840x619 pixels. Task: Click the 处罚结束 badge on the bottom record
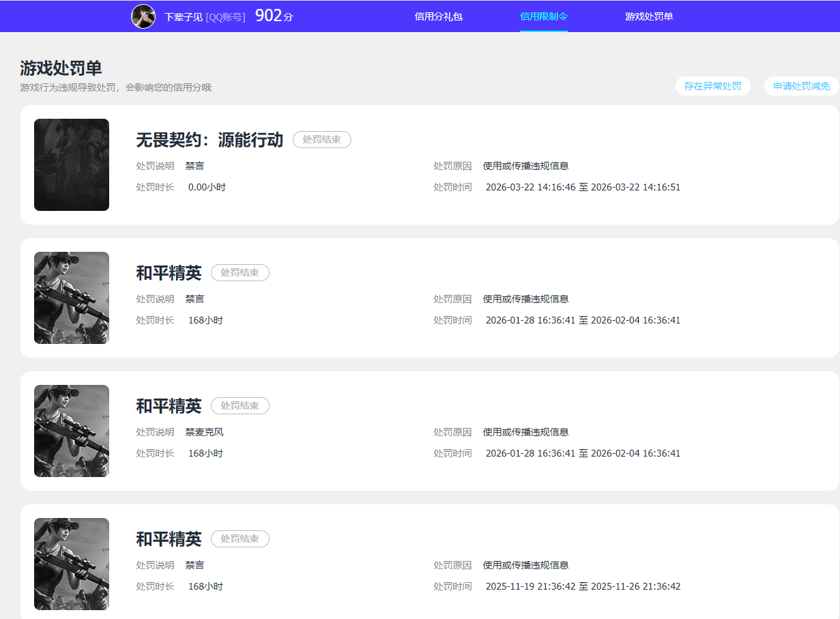pyautogui.click(x=240, y=538)
